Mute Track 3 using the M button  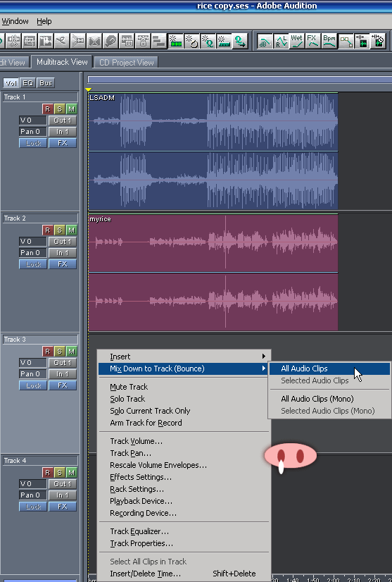72,351
